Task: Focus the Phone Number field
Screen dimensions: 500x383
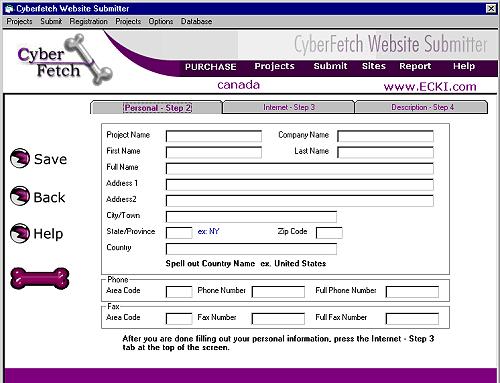Action: (278, 292)
